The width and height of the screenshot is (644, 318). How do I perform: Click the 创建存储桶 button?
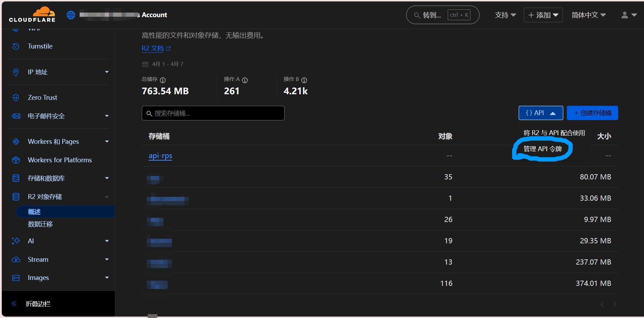click(592, 113)
